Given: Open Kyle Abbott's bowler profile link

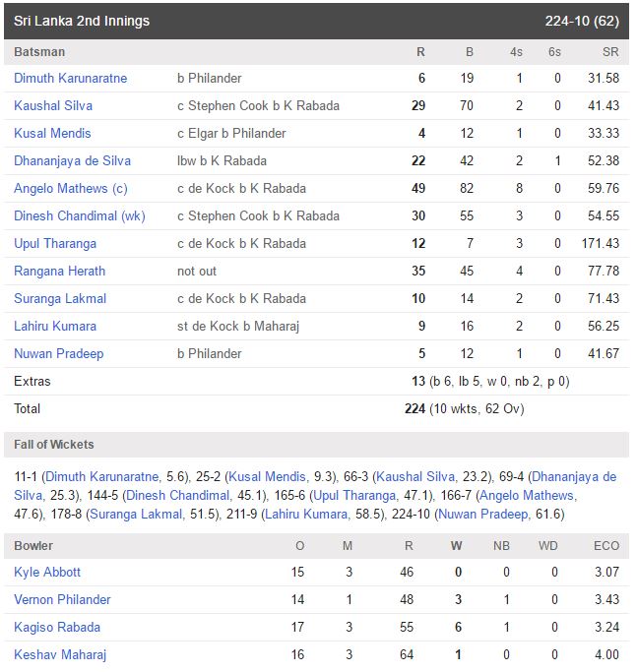Looking at the screenshot, I should 47,572.
